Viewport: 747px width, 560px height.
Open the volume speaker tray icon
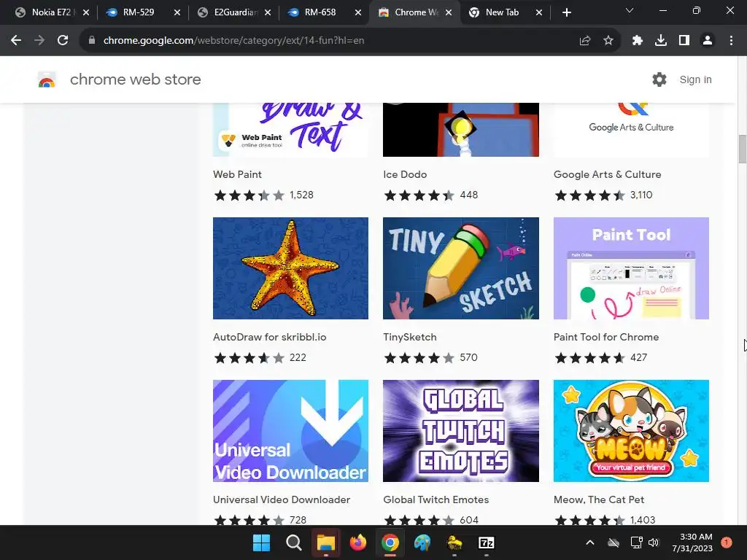coord(654,542)
